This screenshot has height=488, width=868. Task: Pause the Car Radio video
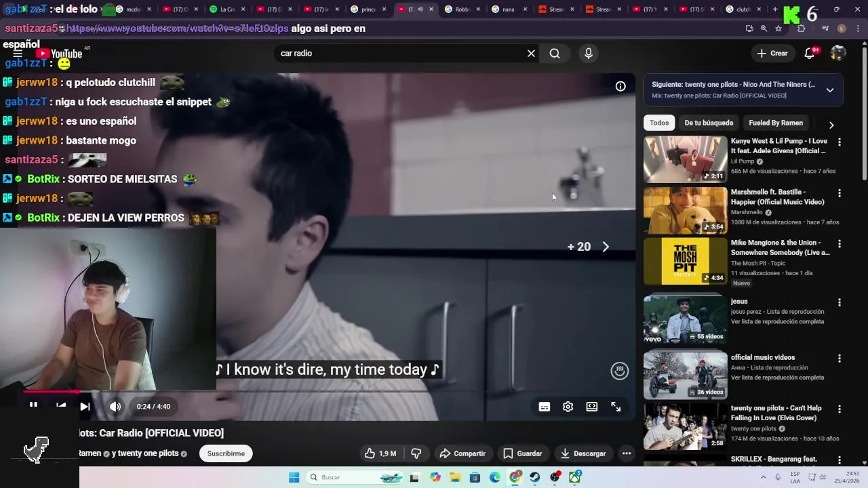[x=33, y=405]
